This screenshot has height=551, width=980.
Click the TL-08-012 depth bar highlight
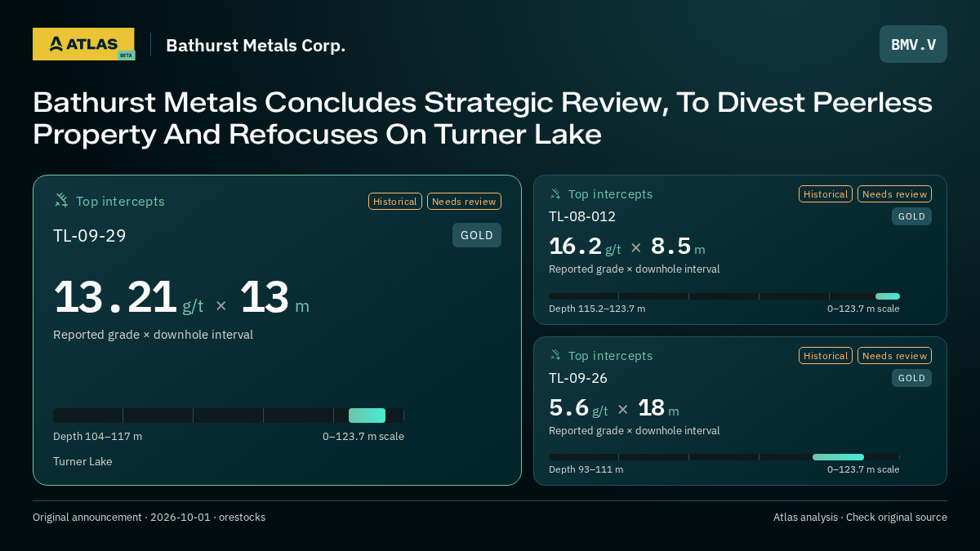(888, 296)
